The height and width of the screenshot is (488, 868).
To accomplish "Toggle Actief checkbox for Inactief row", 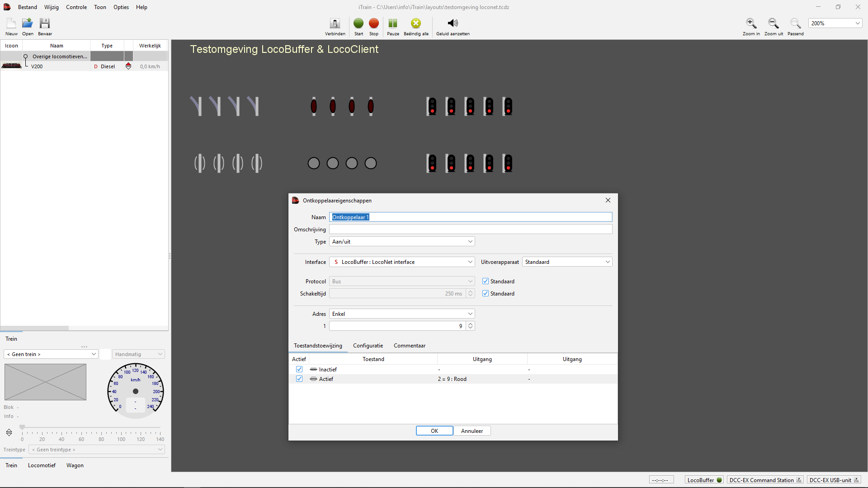I will 299,369.
